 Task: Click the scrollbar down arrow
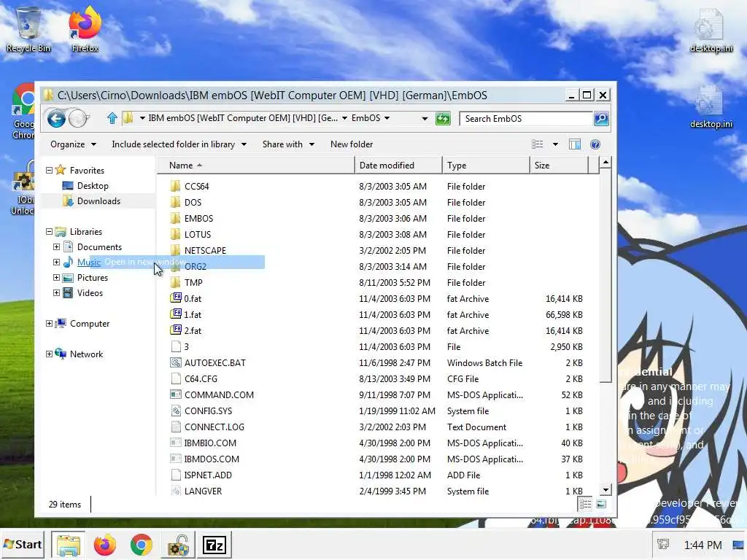[605, 489]
